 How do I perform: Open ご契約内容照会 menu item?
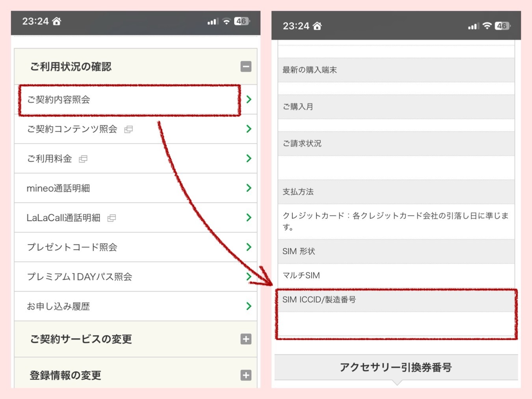coord(58,100)
